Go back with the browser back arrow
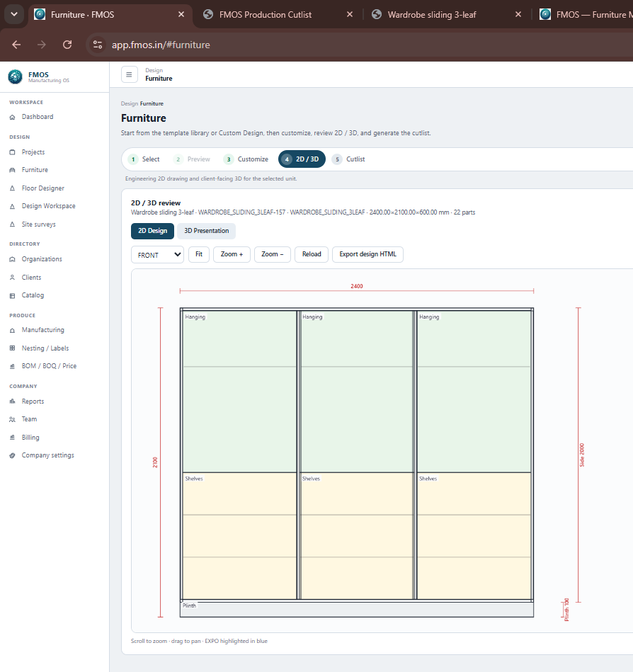Screen dimensions: 633x672 (16, 45)
